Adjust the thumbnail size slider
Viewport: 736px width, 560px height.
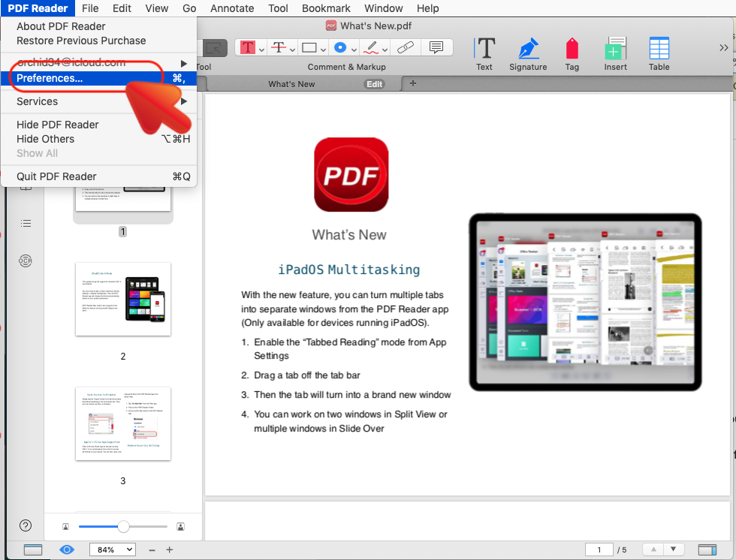coord(123,527)
